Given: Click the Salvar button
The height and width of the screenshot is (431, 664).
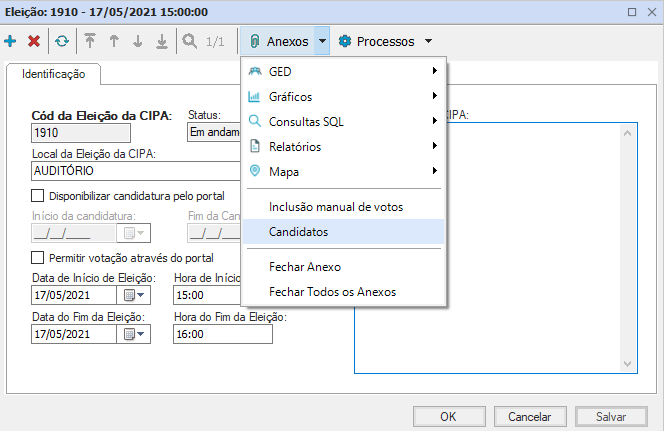Looking at the screenshot, I should tap(611, 416).
